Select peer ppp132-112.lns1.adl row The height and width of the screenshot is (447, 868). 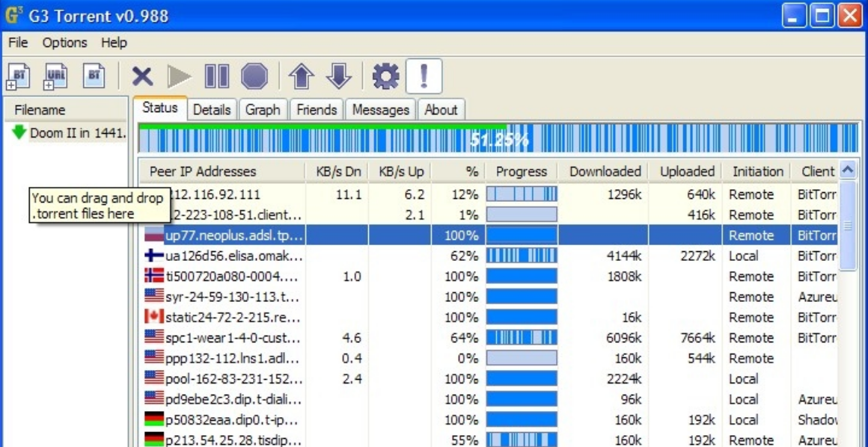(487, 358)
